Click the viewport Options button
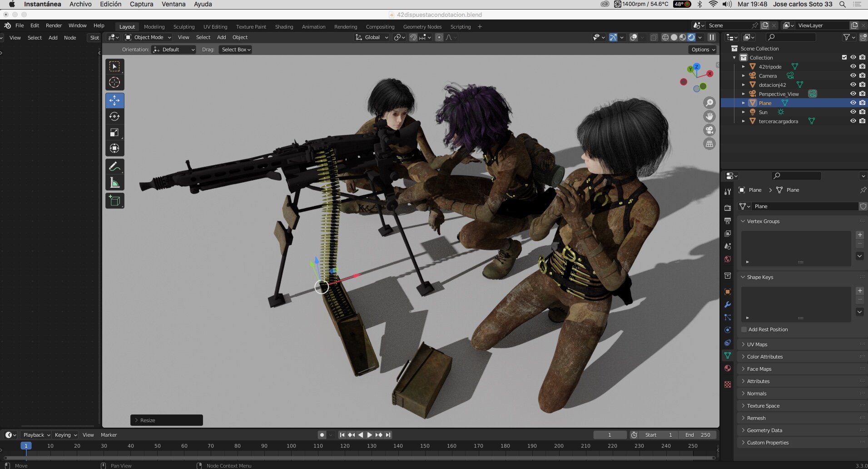The width and height of the screenshot is (868, 469). click(x=703, y=50)
